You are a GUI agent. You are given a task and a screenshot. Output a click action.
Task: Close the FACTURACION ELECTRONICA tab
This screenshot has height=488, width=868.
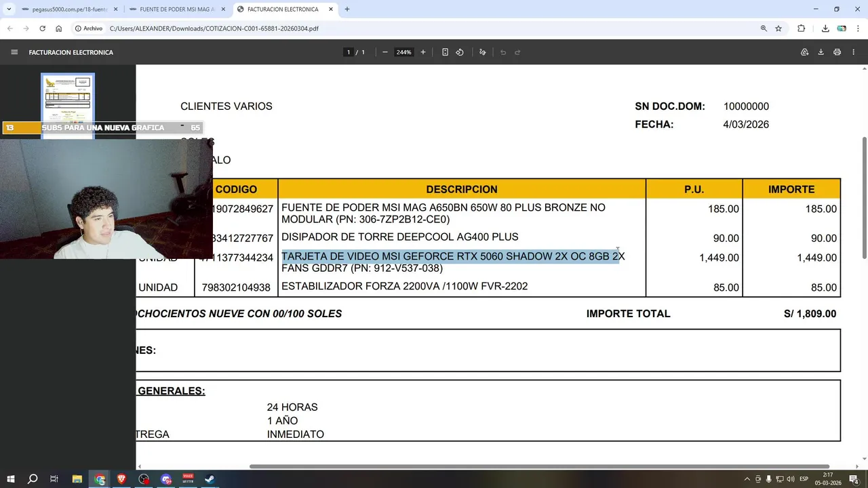coord(330,9)
